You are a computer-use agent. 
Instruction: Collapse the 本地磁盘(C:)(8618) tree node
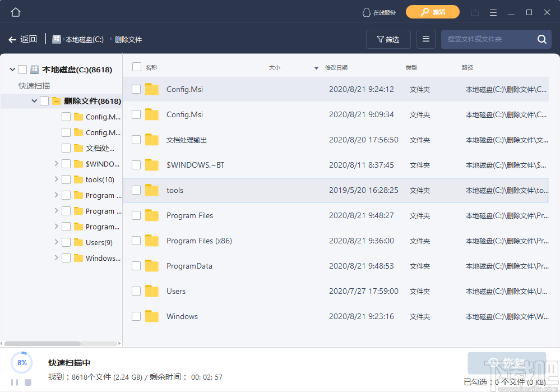click(12, 70)
